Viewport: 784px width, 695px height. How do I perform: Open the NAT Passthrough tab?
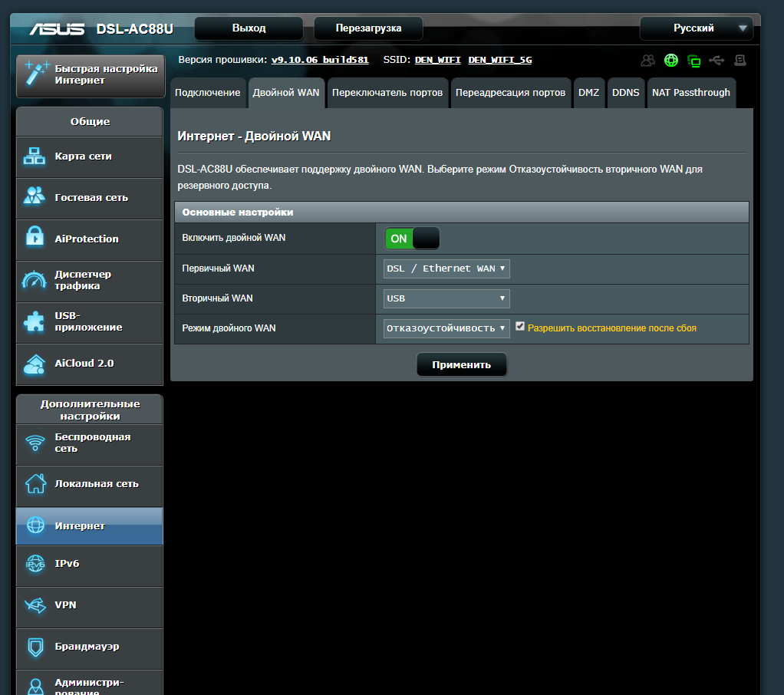pyautogui.click(x=691, y=93)
